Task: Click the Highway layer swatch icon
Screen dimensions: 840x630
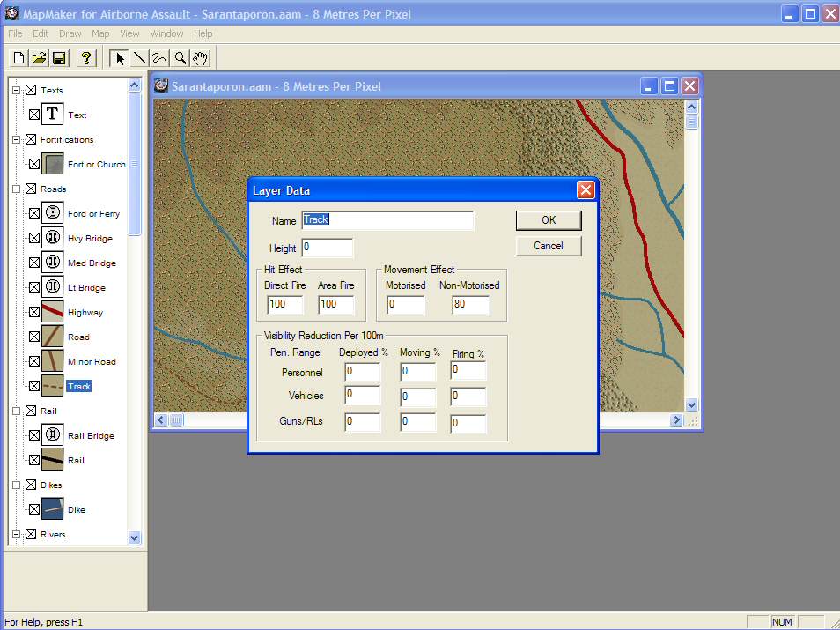Action: click(53, 312)
